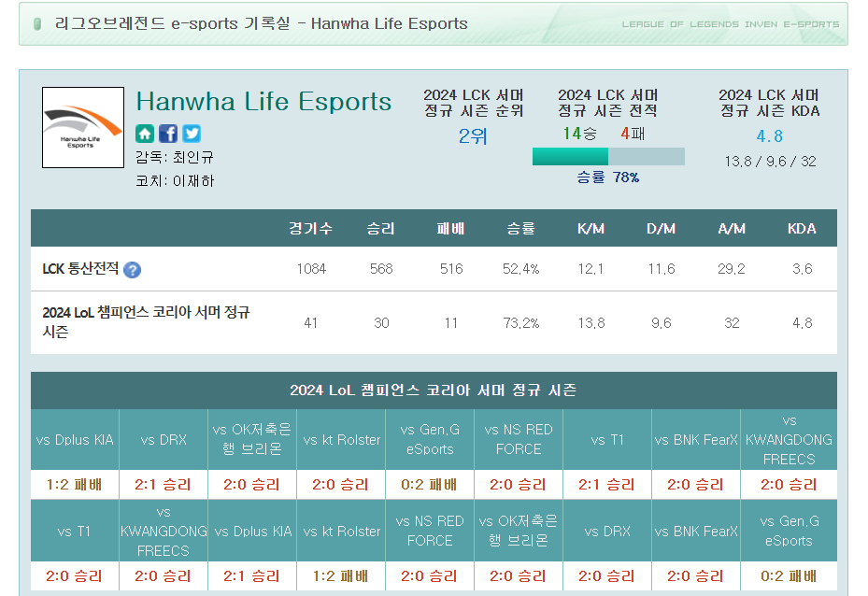This screenshot has height=596, width=868.
Task: Click the win rate progress bar
Action: coord(608,156)
